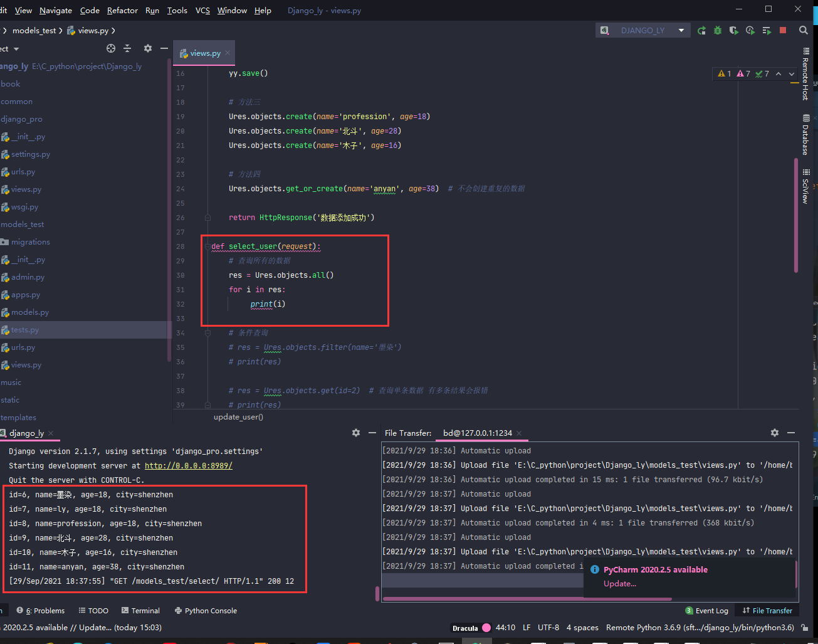Click the LF line separator status item
Viewport: 818px width, 644px height.
click(527, 628)
